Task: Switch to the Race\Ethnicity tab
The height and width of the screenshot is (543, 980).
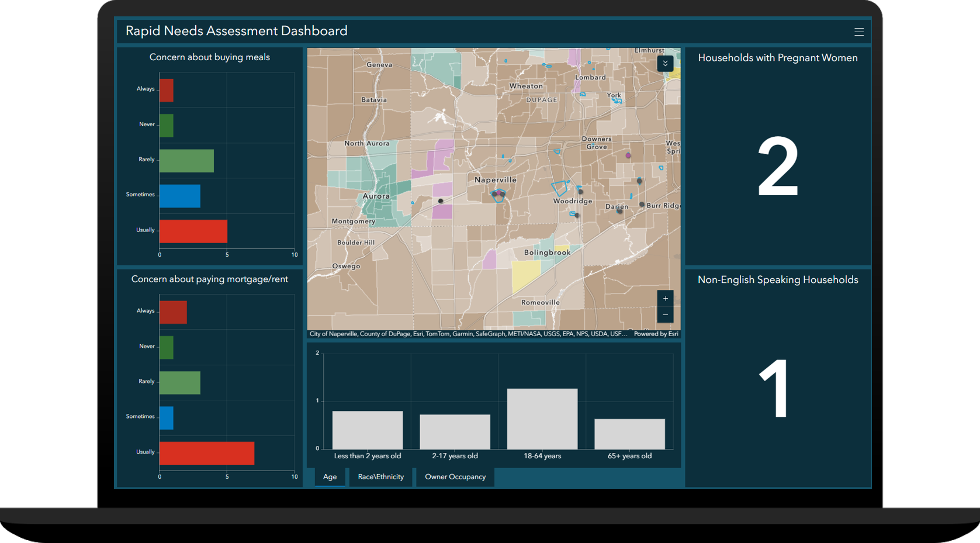Action: [380, 477]
